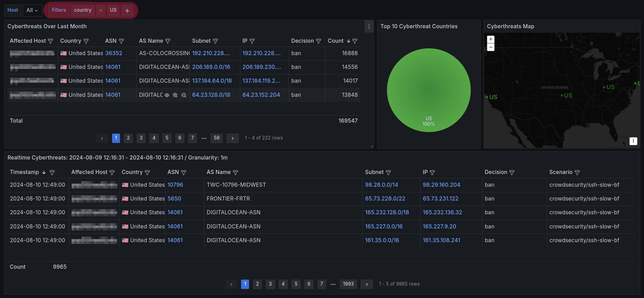Filter the Affected Host column in Cyberthreats Over Last Month
644x298 pixels.
coord(51,41)
